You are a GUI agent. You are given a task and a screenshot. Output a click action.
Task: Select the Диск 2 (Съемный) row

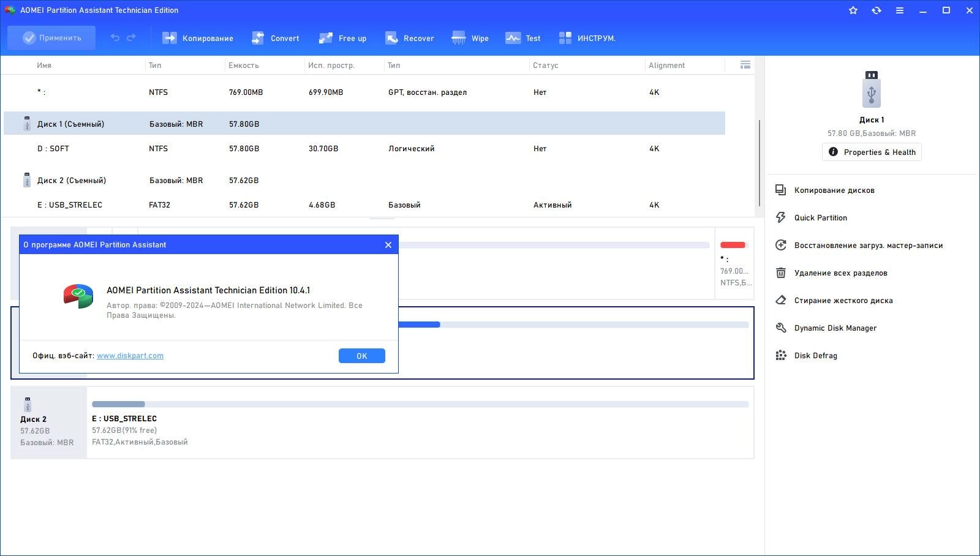pos(364,181)
